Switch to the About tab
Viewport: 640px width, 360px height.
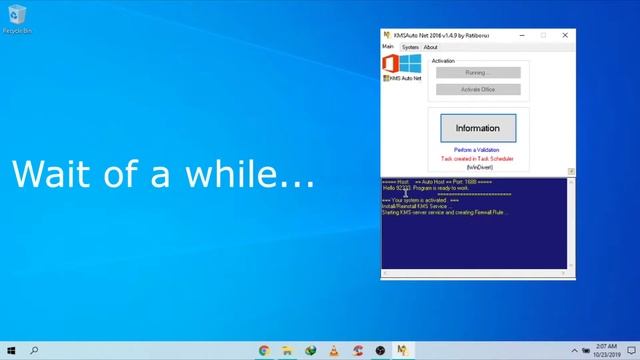[x=430, y=47]
